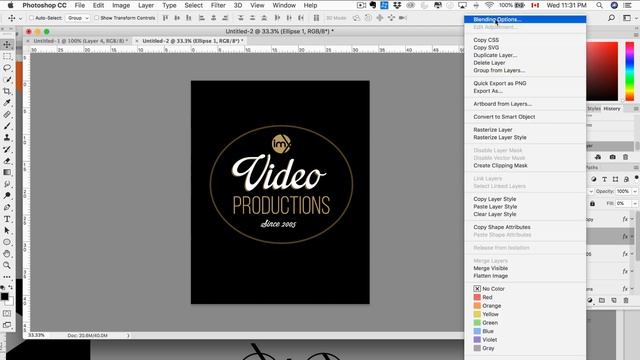Collapse effects arrow on highlighted layer

pos(632,236)
